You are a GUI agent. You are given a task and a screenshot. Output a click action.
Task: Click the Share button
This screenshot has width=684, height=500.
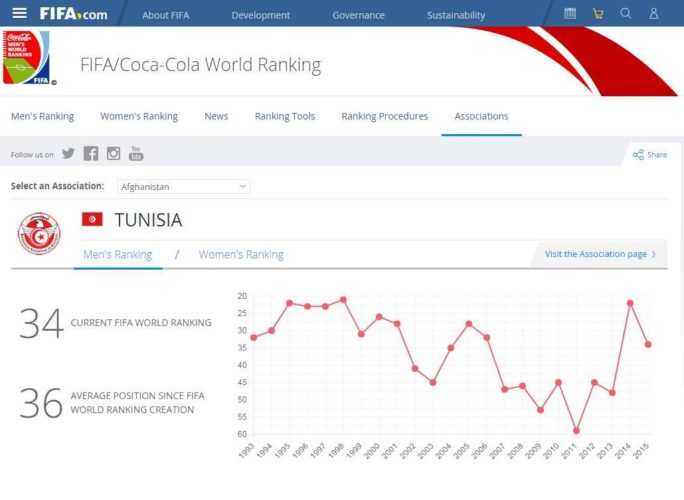[649, 155]
